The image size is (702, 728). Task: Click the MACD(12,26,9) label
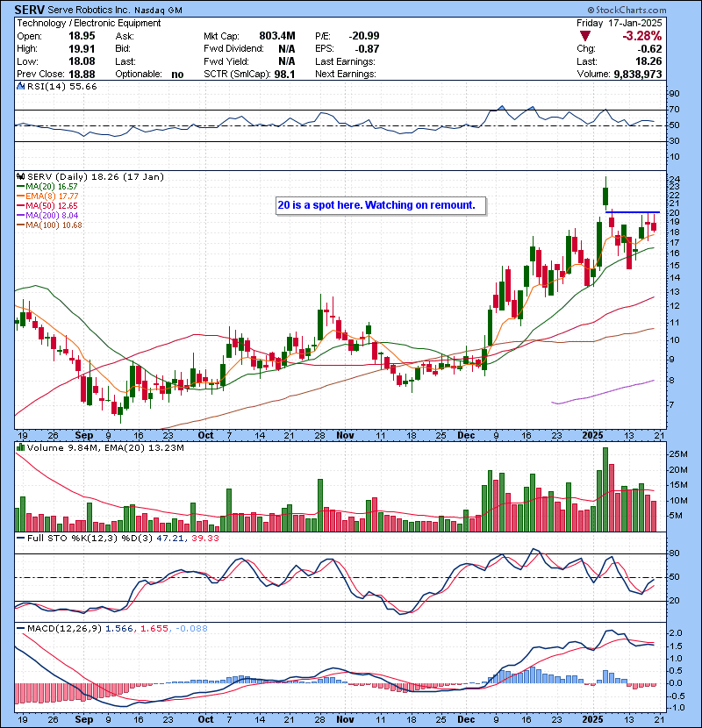point(64,629)
